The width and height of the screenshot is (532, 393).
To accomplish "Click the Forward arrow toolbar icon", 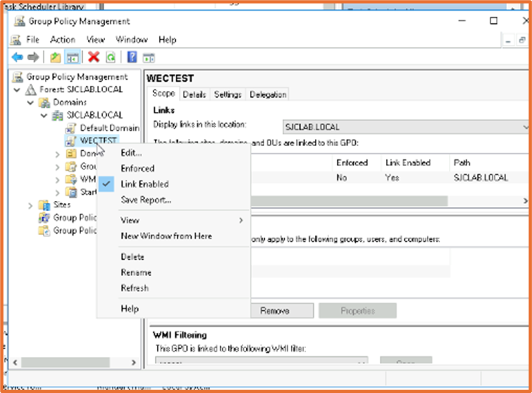I will tap(33, 58).
